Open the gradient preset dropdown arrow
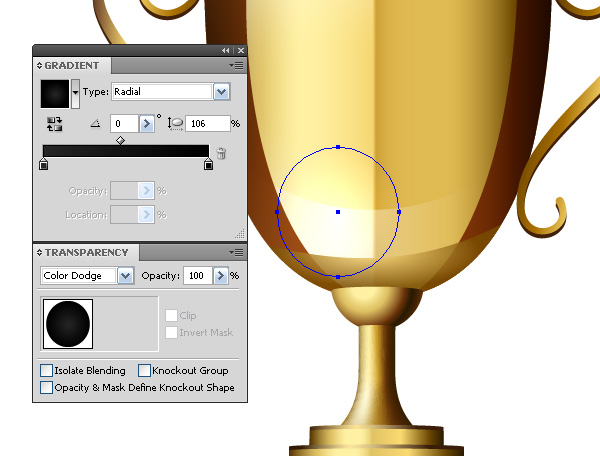 click(x=75, y=94)
